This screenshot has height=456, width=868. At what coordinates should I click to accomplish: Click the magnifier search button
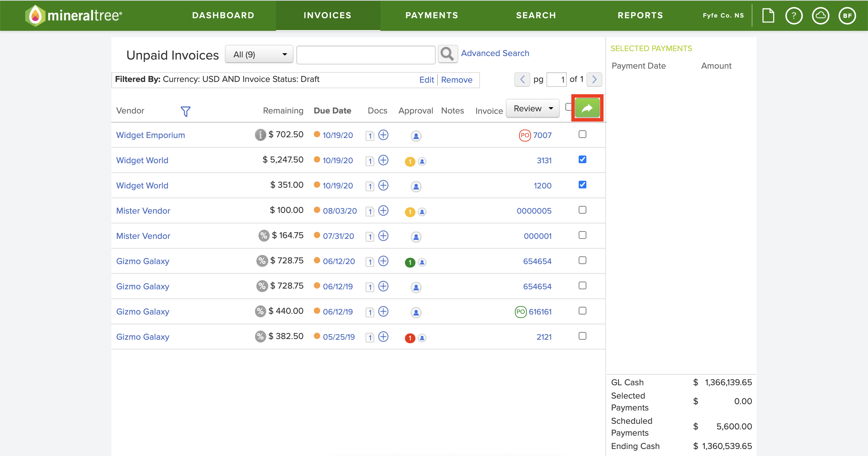(448, 54)
